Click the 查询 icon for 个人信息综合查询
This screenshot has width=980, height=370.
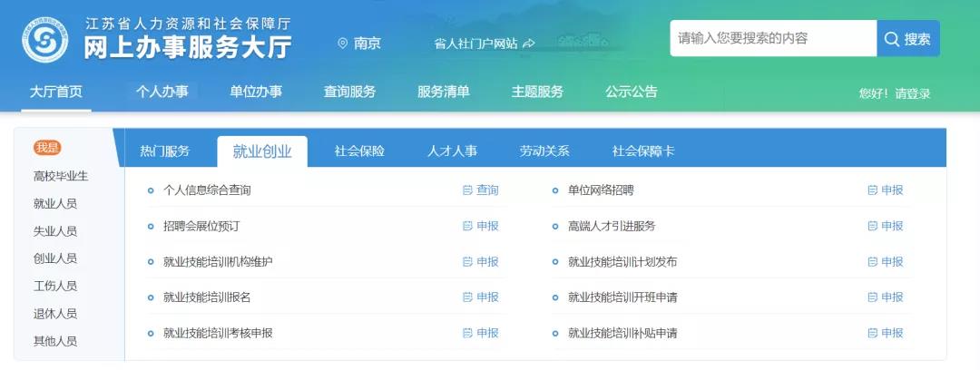[x=467, y=190]
